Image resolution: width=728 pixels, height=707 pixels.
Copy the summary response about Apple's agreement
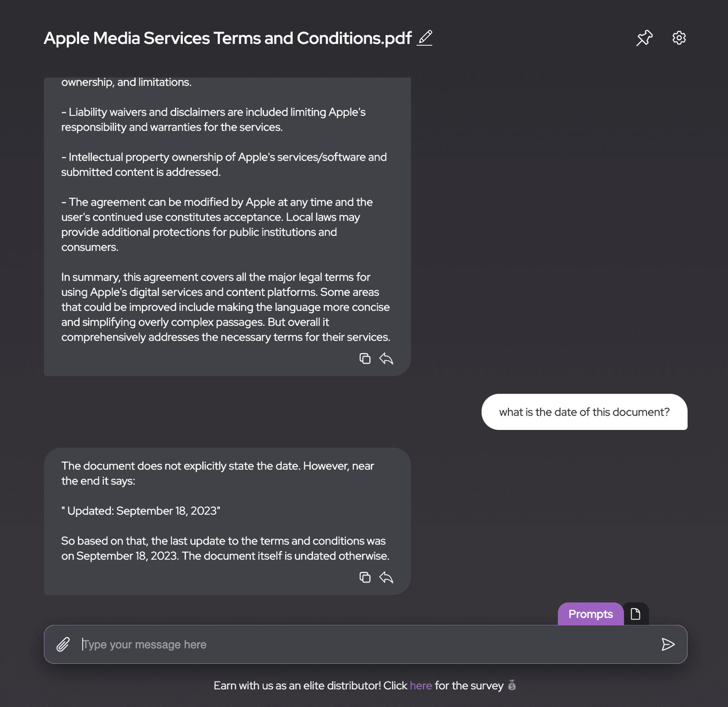[x=365, y=359]
